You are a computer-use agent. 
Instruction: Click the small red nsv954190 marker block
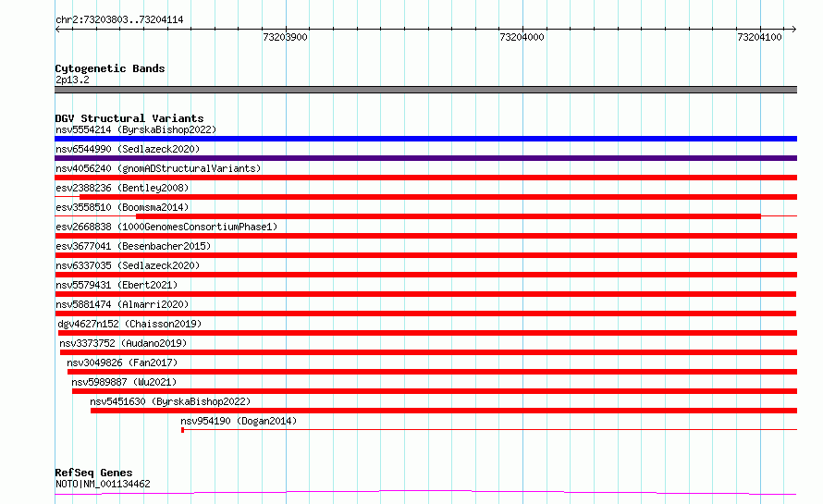[183, 430]
